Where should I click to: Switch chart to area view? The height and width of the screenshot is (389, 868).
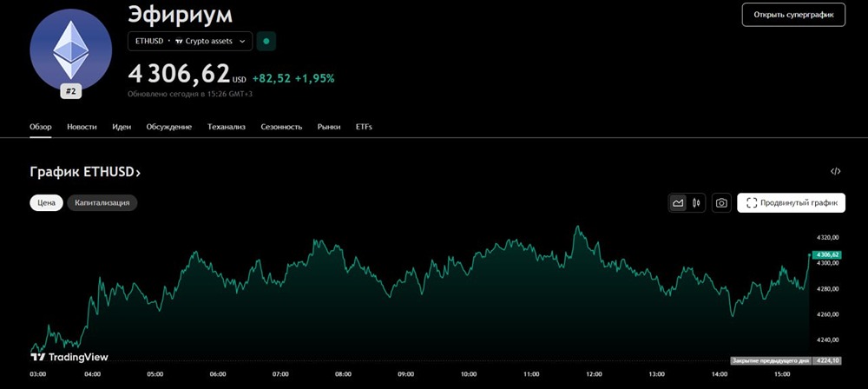coord(678,203)
